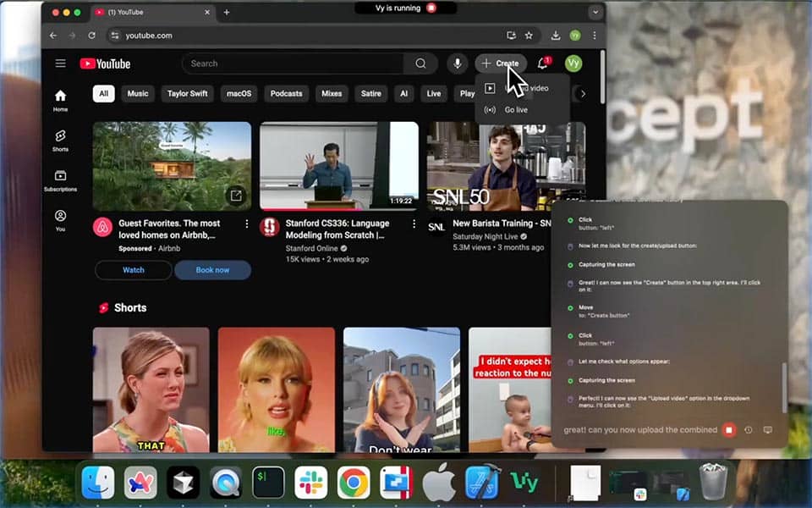Select the Podcasts filter chip
The height and width of the screenshot is (508, 812).
tap(286, 94)
